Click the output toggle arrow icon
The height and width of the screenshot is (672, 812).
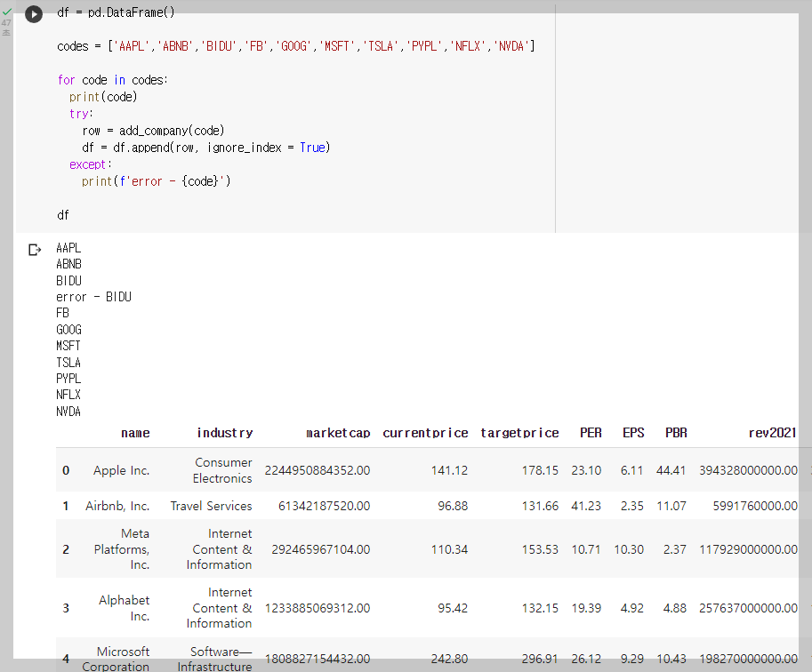(34, 250)
